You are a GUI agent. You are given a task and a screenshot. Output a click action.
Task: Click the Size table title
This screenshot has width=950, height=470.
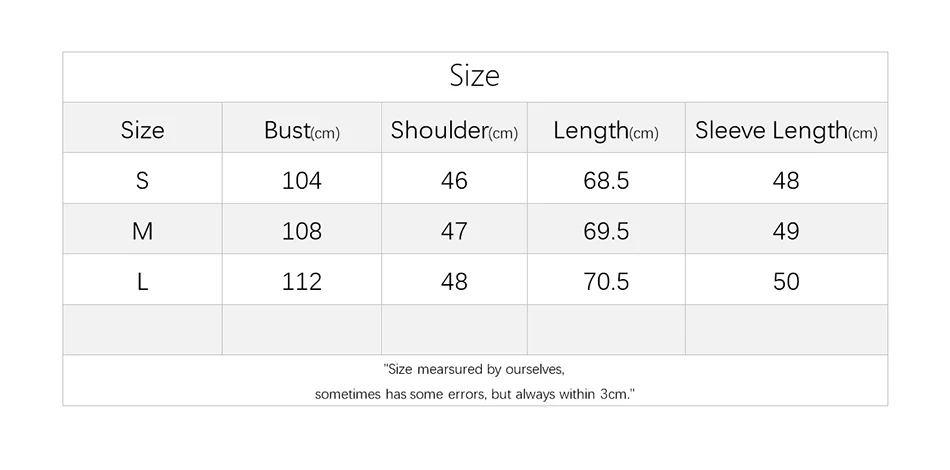pyautogui.click(x=474, y=76)
